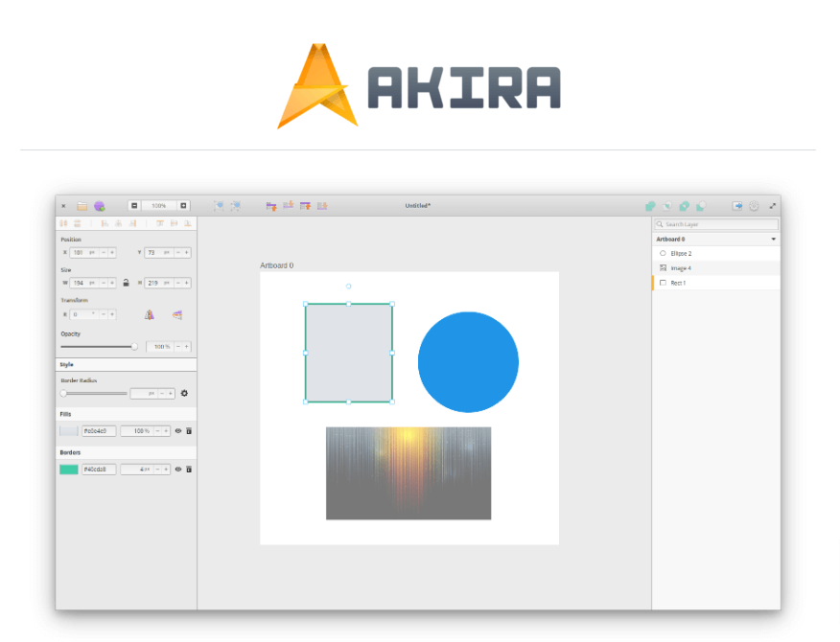The height and width of the screenshot is (642, 840).
Task: Click the fill hex color field
Action: [x=99, y=430]
